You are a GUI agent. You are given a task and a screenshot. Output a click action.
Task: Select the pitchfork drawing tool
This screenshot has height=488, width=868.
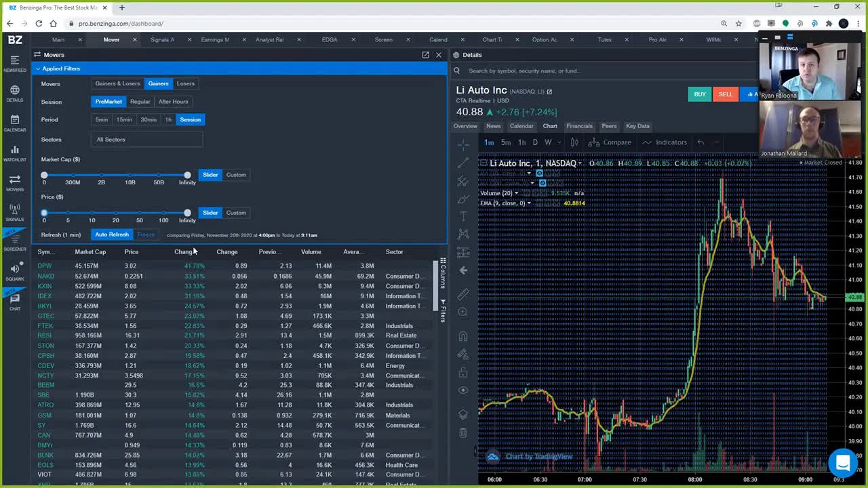[463, 181]
